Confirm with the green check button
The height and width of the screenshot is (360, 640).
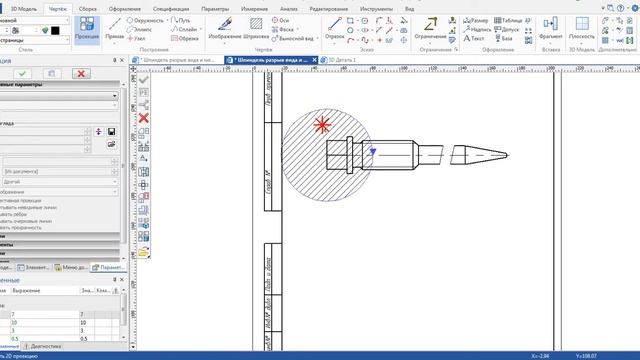coord(22,73)
